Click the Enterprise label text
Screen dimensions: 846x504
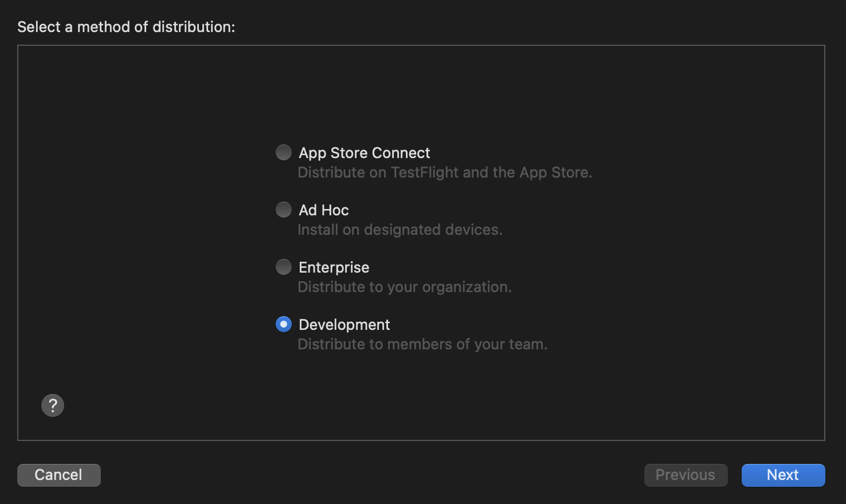click(334, 267)
